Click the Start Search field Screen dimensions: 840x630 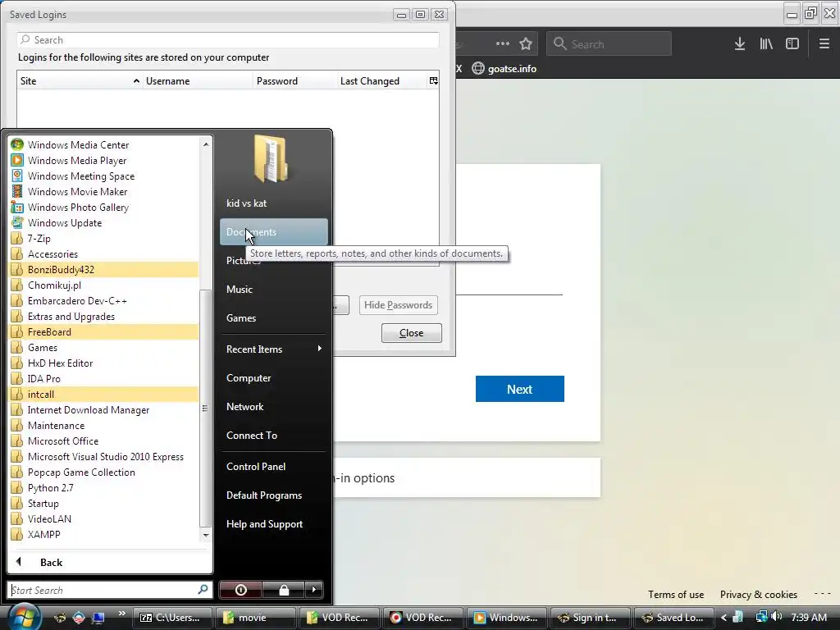(110, 590)
